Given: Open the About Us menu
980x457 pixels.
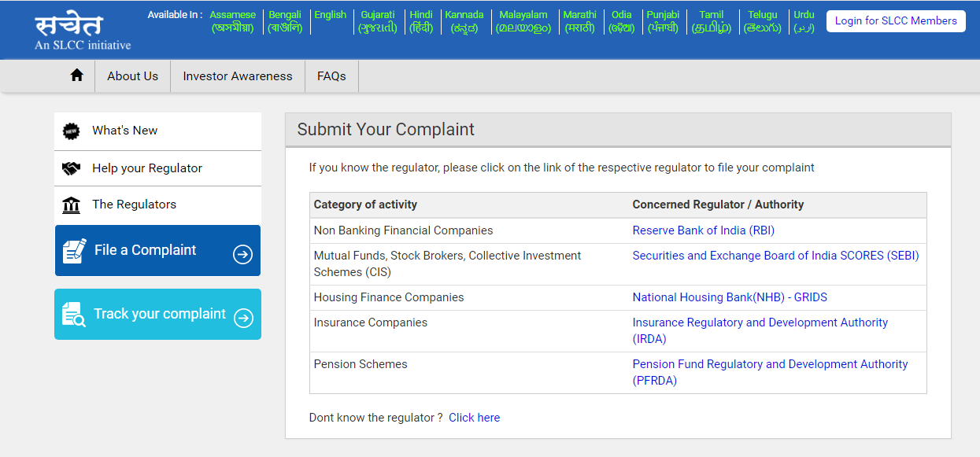Looking at the screenshot, I should point(132,76).
